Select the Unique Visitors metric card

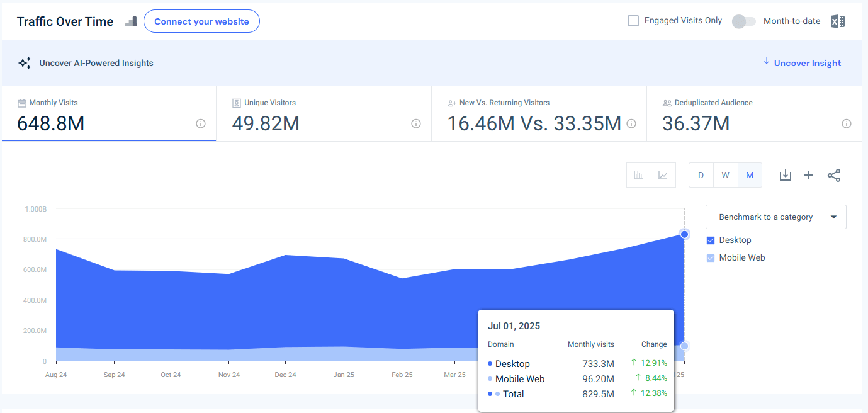[x=323, y=113]
